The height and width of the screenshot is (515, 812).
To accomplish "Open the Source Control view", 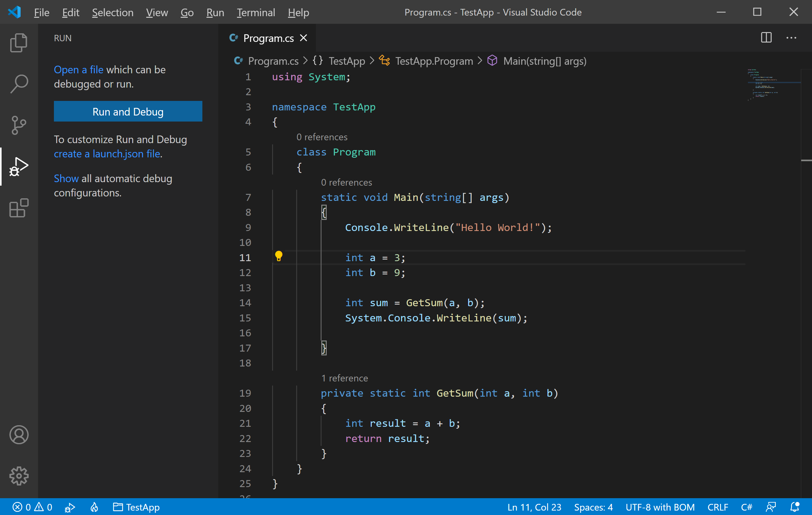I will [18, 125].
